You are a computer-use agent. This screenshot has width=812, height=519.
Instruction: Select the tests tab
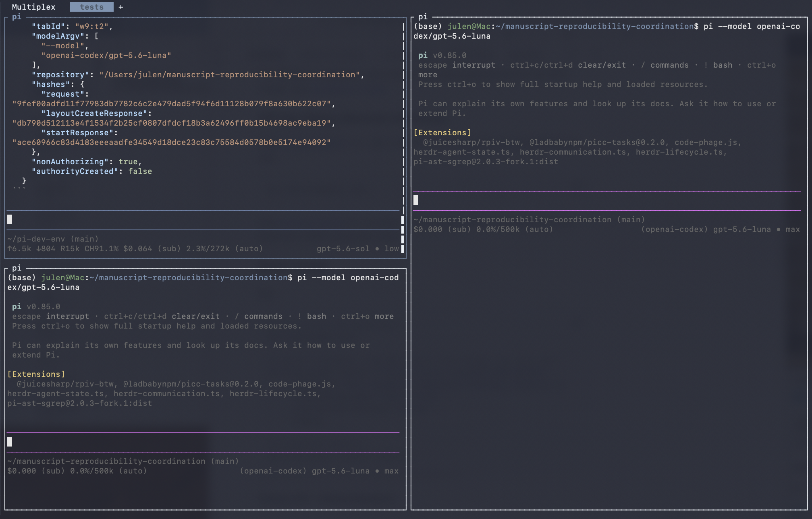pos(91,7)
